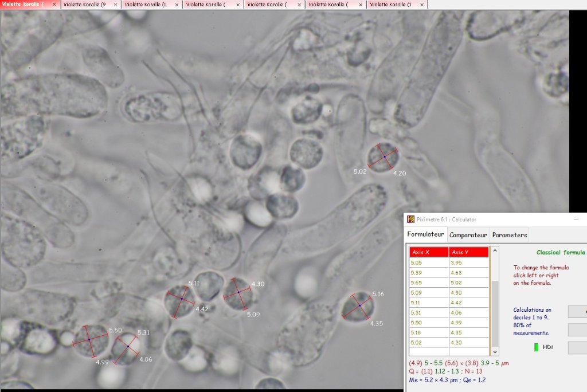The height and width of the screenshot is (392, 587).
Task: Click the Axis Y column header
Action: [x=468, y=252]
